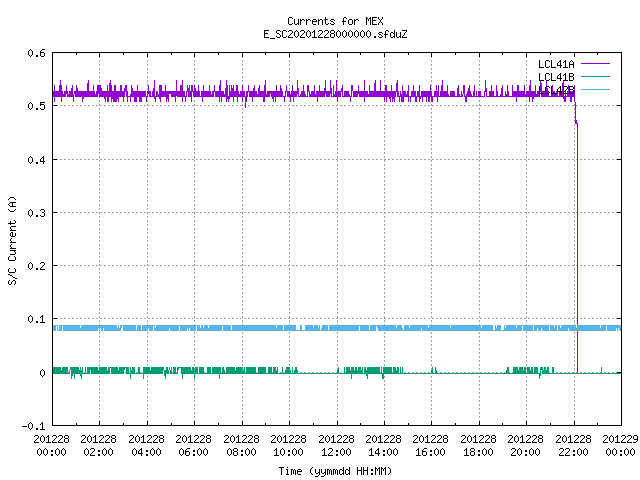Click the 201228 10:00 time tick label
The height and width of the screenshot is (480, 640).
click(x=289, y=446)
